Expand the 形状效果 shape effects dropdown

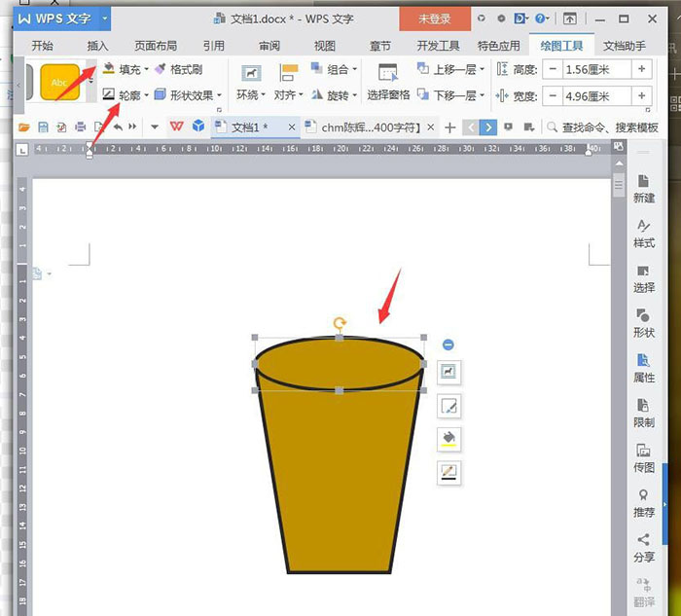click(x=219, y=95)
